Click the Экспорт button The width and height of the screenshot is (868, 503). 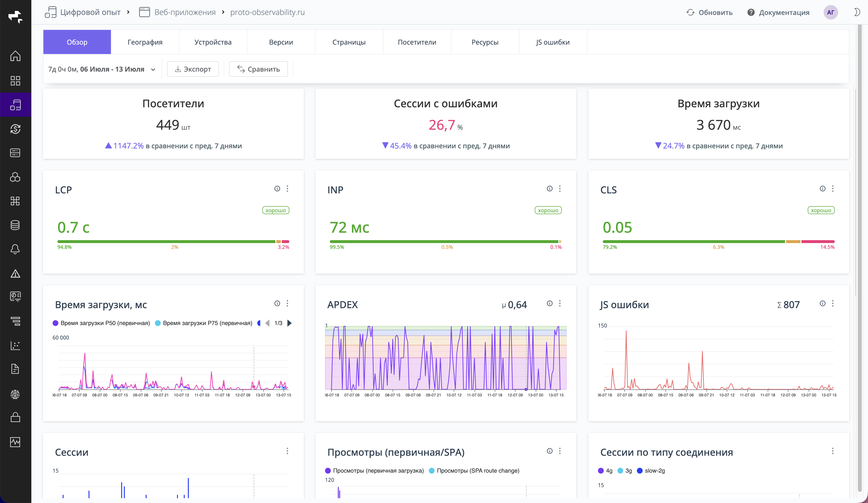(193, 69)
